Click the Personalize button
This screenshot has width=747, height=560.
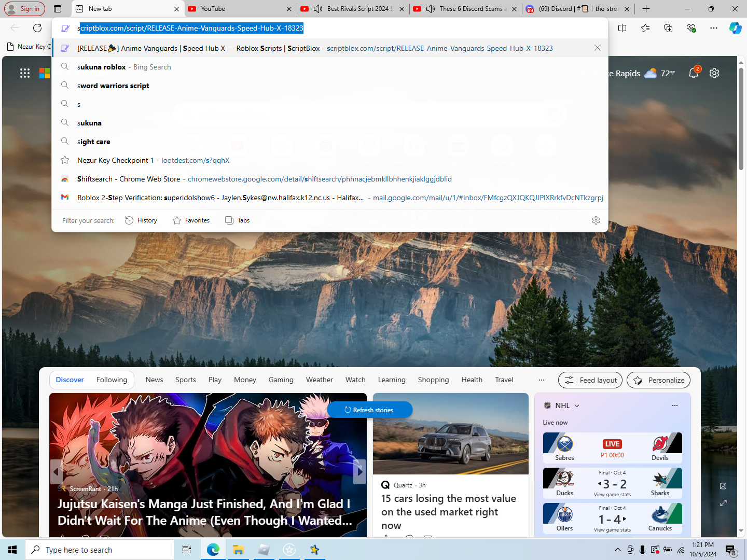(658, 380)
